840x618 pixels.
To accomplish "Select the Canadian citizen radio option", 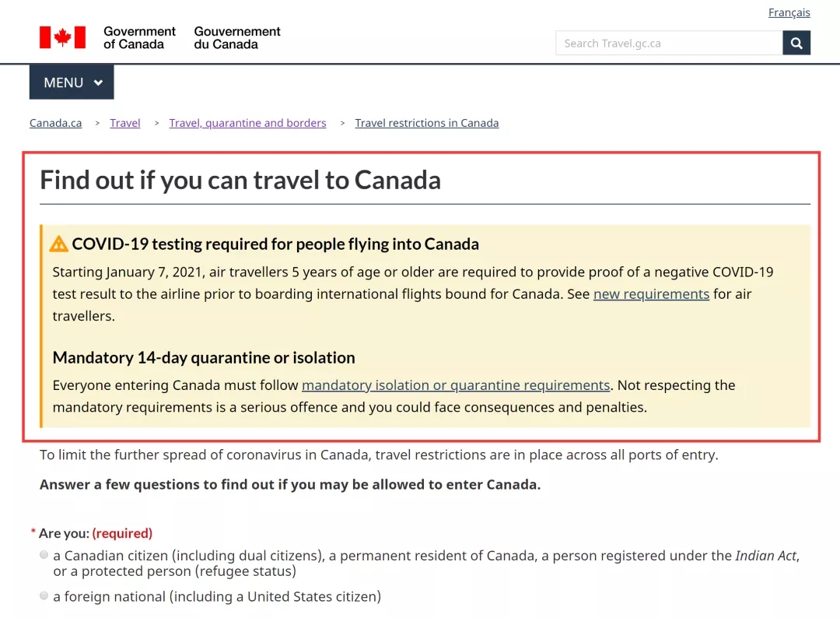I will 44,555.
